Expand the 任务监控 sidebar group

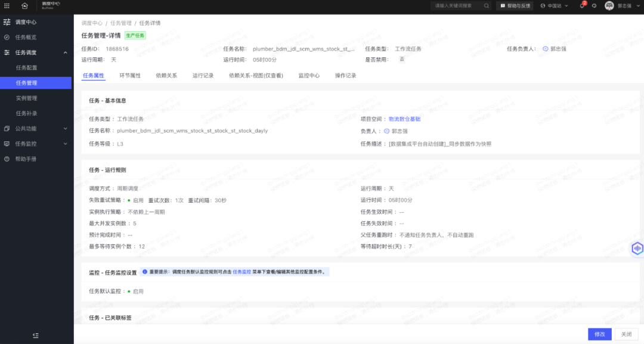click(x=66, y=144)
